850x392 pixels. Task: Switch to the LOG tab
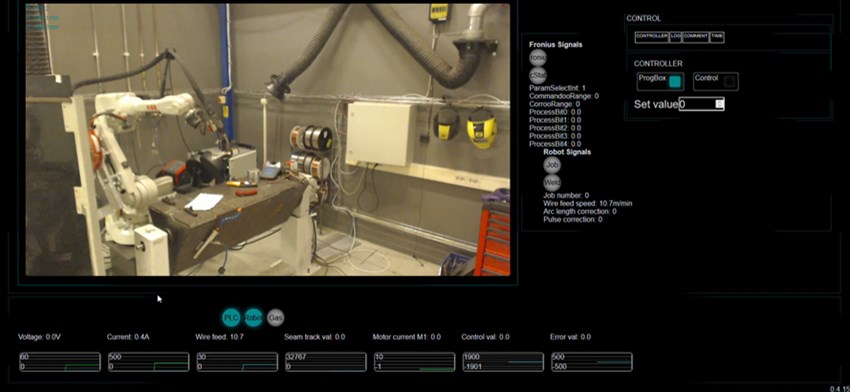pos(675,37)
